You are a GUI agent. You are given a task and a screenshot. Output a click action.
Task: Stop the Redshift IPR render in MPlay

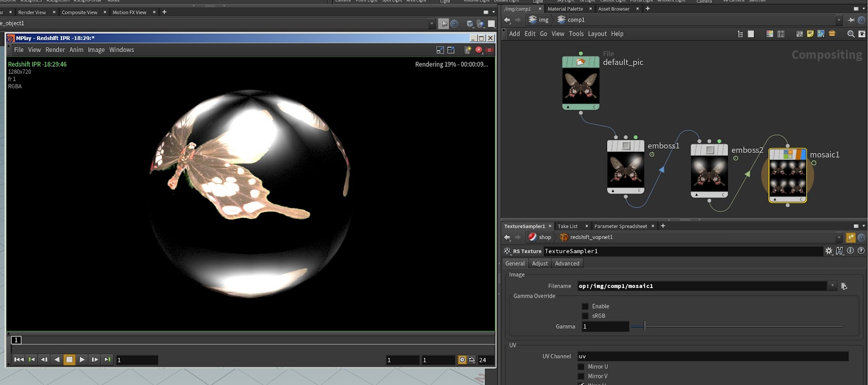[x=478, y=50]
